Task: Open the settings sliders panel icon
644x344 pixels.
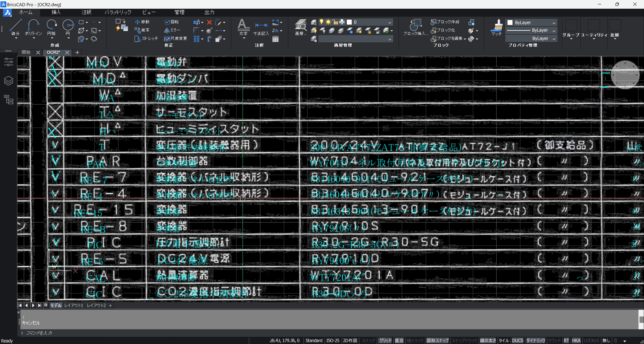Action: pos(9,62)
